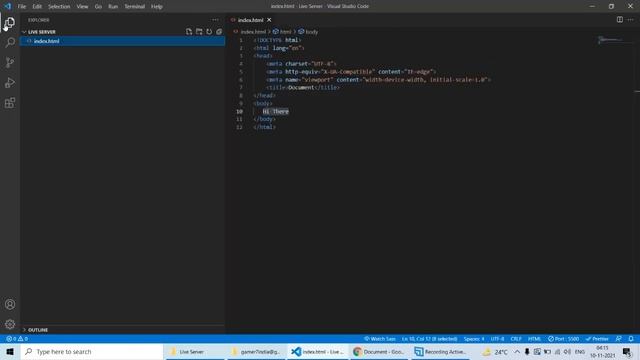This screenshot has height=360, width=640.
Task: Split the editor to the right
Action: 620,20
